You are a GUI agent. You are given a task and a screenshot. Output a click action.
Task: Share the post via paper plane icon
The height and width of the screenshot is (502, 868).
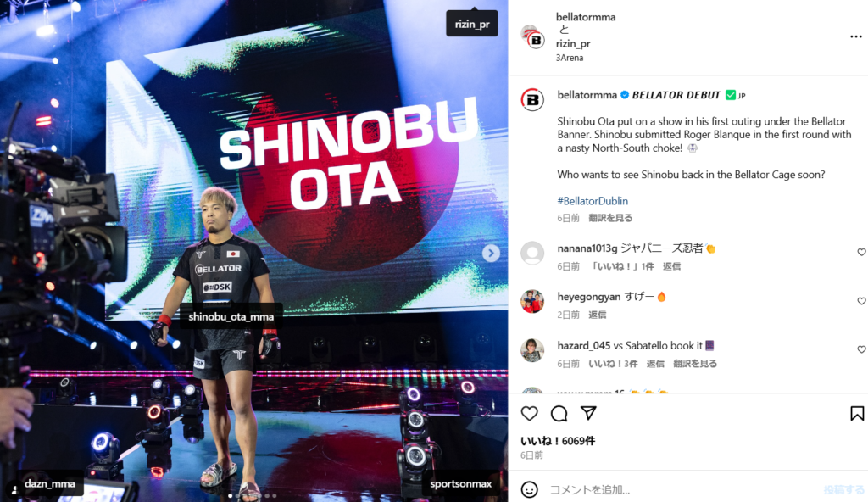click(588, 413)
